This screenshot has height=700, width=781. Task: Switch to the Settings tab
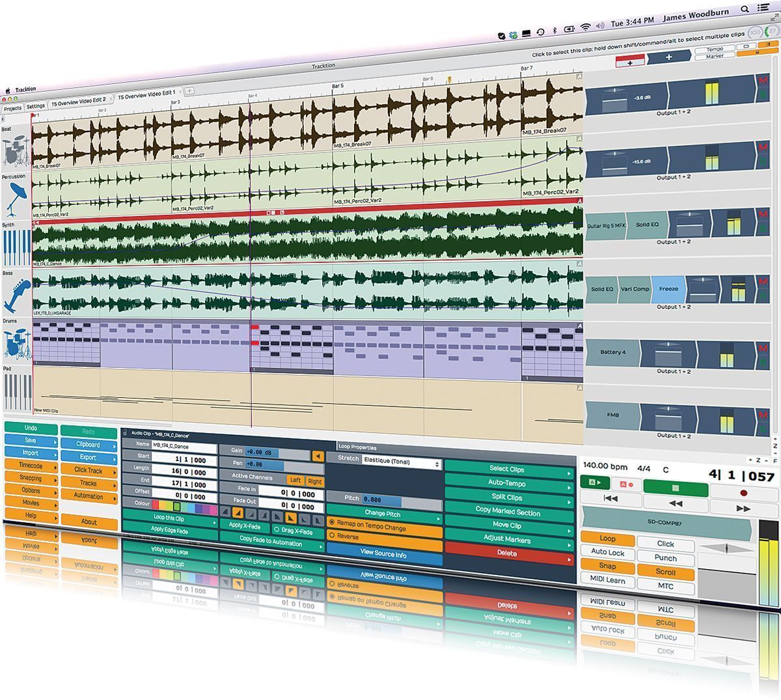pyautogui.click(x=36, y=106)
